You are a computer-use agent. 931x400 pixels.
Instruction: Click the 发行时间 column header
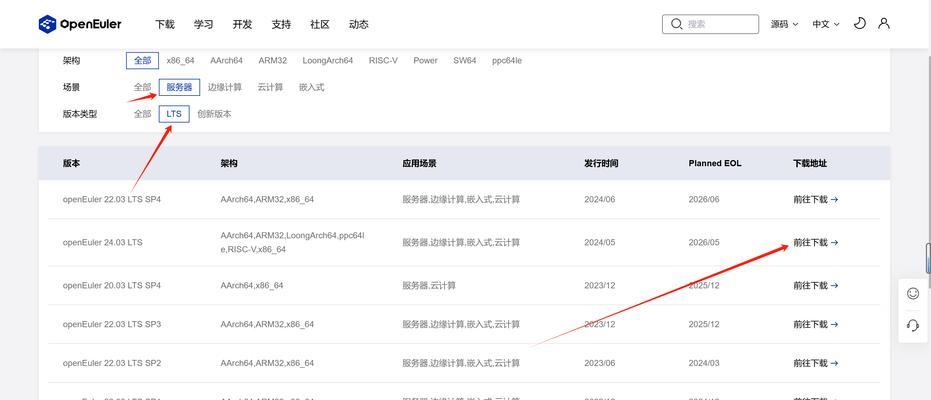pyautogui.click(x=601, y=163)
